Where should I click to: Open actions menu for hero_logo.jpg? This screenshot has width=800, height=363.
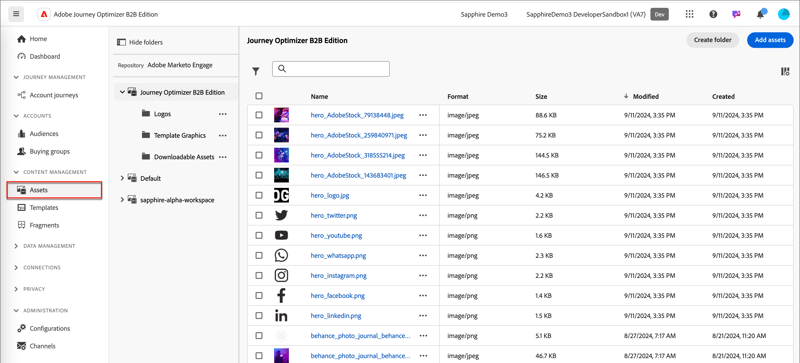coord(422,195)
